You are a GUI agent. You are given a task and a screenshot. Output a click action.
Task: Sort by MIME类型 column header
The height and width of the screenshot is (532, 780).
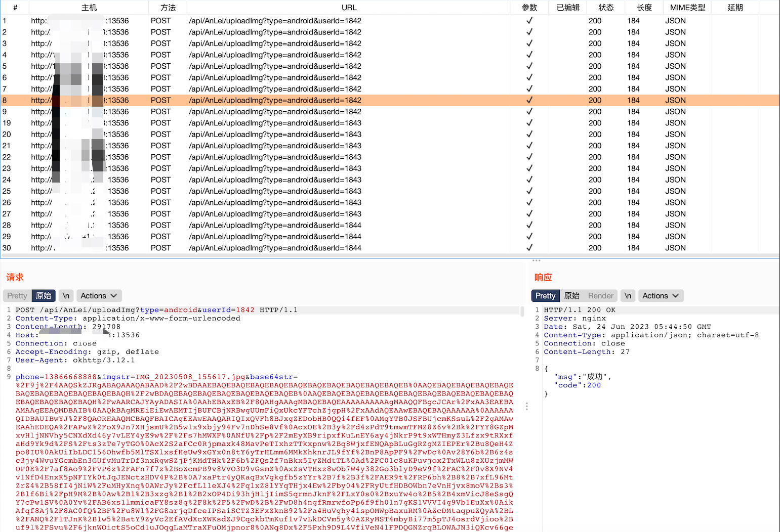687,8
